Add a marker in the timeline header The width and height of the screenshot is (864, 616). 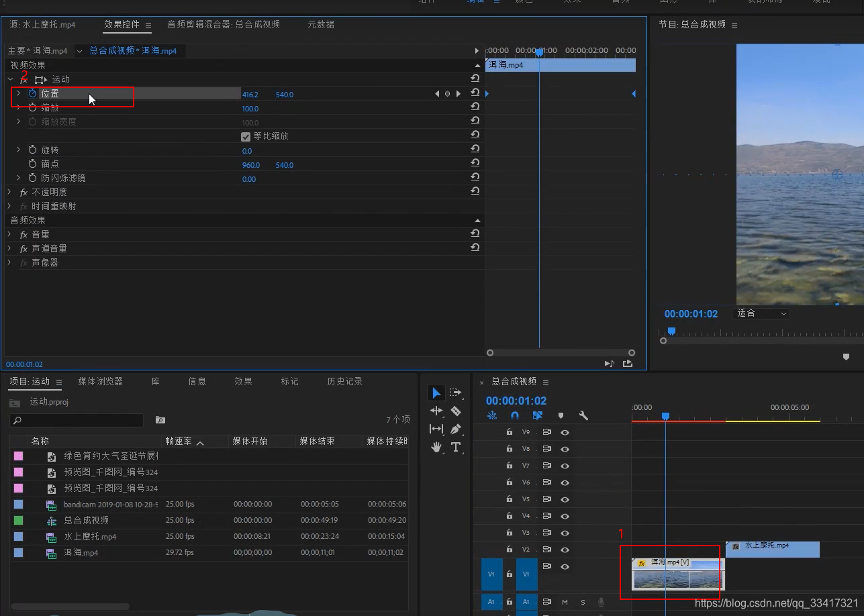tap(561, 415)
